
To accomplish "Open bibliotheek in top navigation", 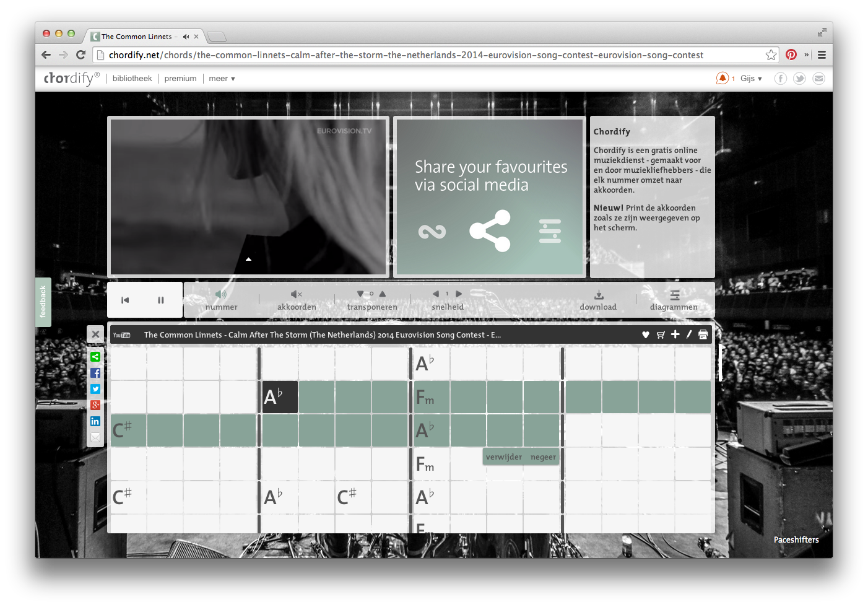I will [x=132, y=79].
